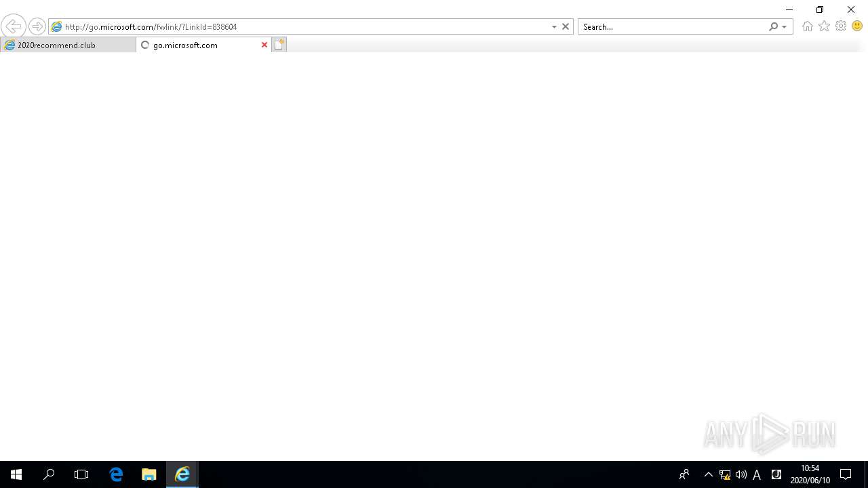Viewport: 868px width, 488px height.
Task: Open a new tab with the New Tab button
Action: click(279, 45)
